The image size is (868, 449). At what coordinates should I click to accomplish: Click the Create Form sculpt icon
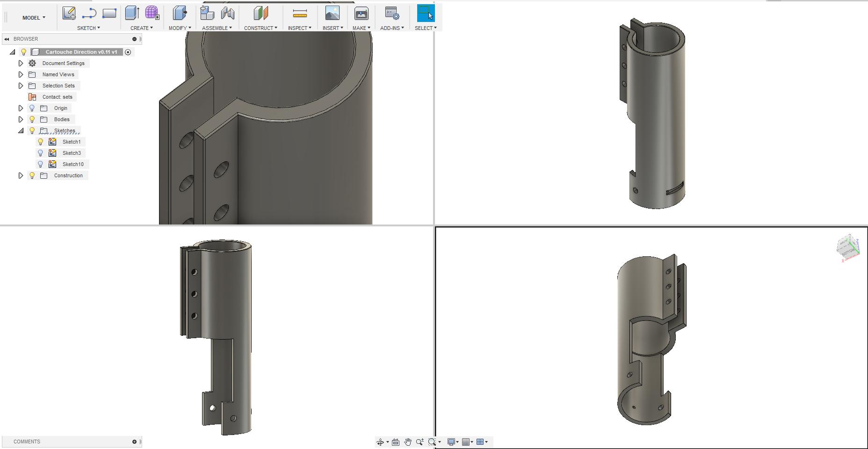(x=152, y=13)
